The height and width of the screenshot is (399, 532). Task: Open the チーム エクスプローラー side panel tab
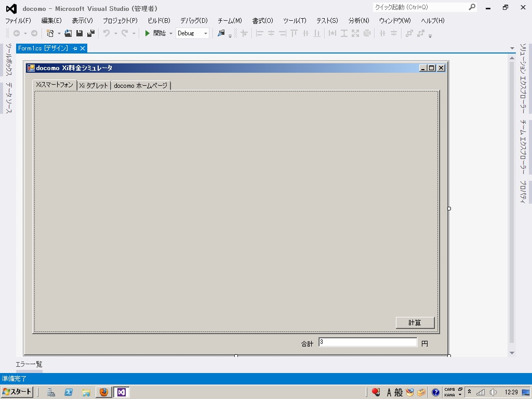coord(523,147)
